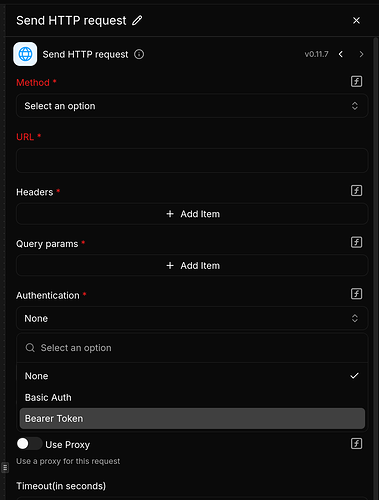Add Item under Query params

pos(192,266)
